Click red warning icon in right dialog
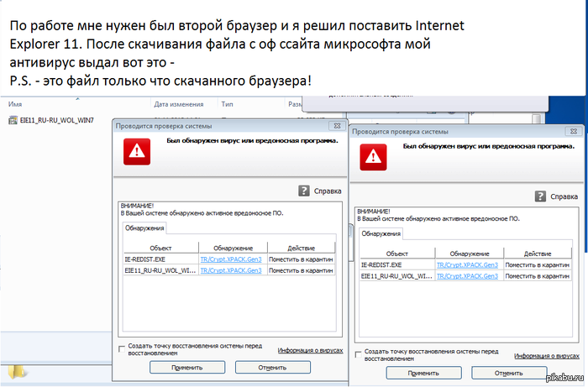588x387 pixels. tap(373, 157)
